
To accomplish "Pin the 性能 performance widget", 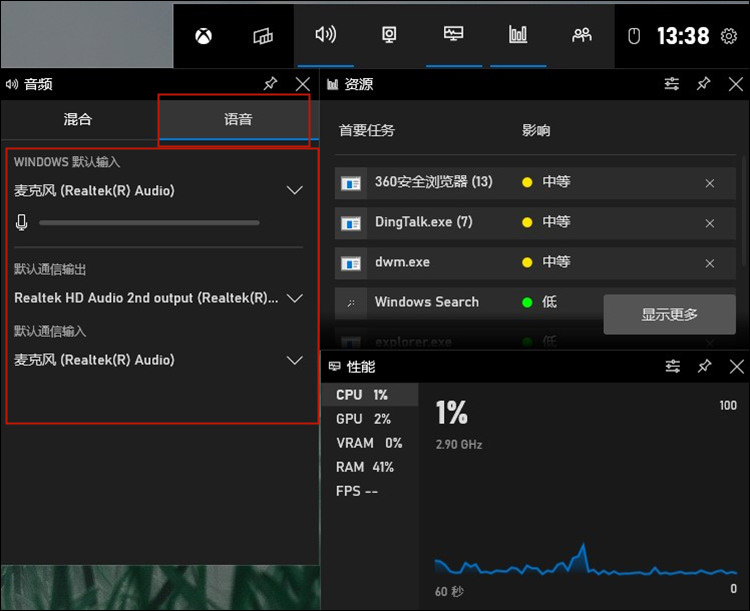I will pyautogui.click(x=704, y=367).
